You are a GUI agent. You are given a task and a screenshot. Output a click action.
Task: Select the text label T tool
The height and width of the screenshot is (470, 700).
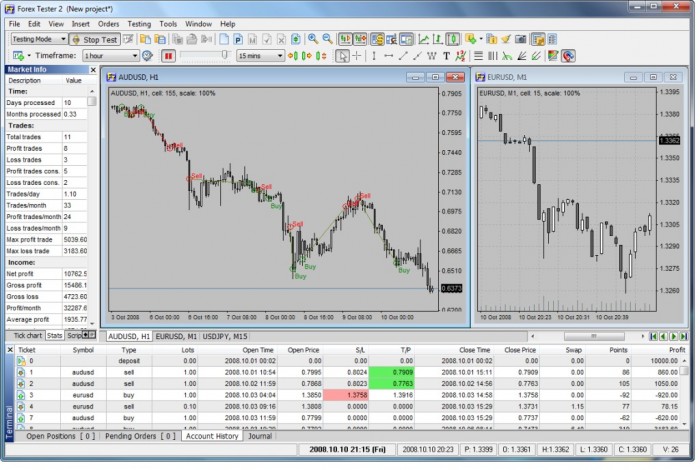point(446,56)
